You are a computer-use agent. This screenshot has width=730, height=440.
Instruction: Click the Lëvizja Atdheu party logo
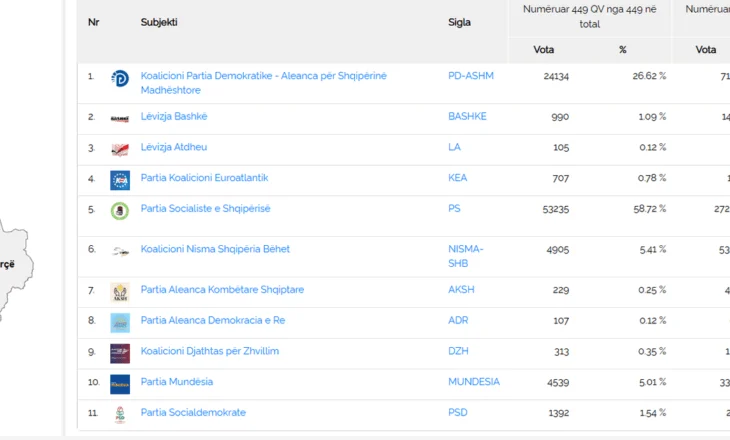tap(120, 149)
